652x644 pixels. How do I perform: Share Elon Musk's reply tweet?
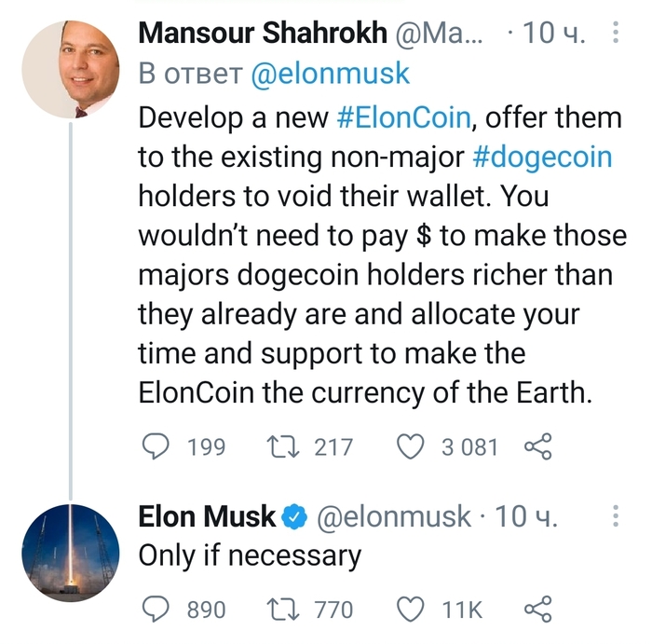538,609
